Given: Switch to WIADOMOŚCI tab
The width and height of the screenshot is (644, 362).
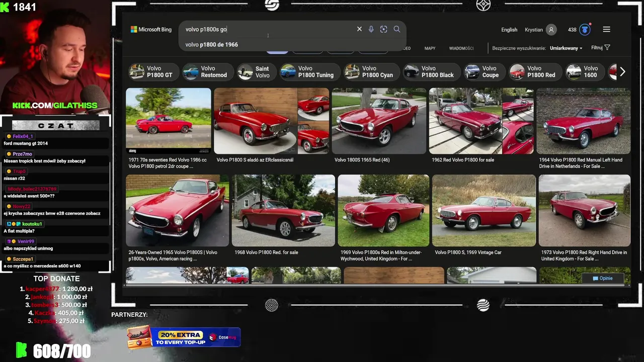Looking at the screenshot, I should click(x=461, y=48).
